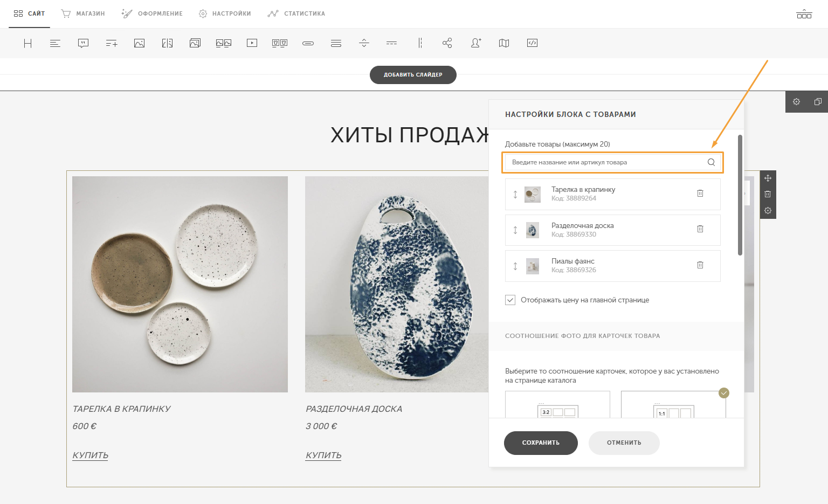Toggle Отображать цену на главной странице
Screen dimensions: 828x504
pyautogui.click(x=510, y=300)
